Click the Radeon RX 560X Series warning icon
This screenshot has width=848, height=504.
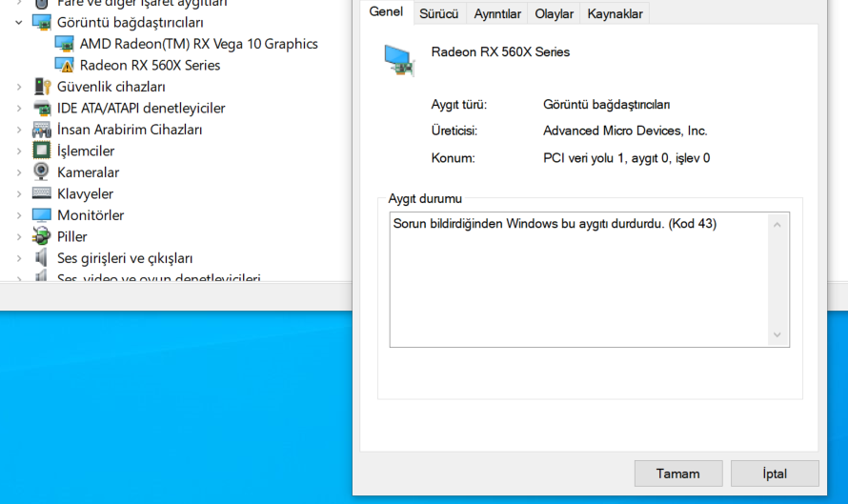65,66
